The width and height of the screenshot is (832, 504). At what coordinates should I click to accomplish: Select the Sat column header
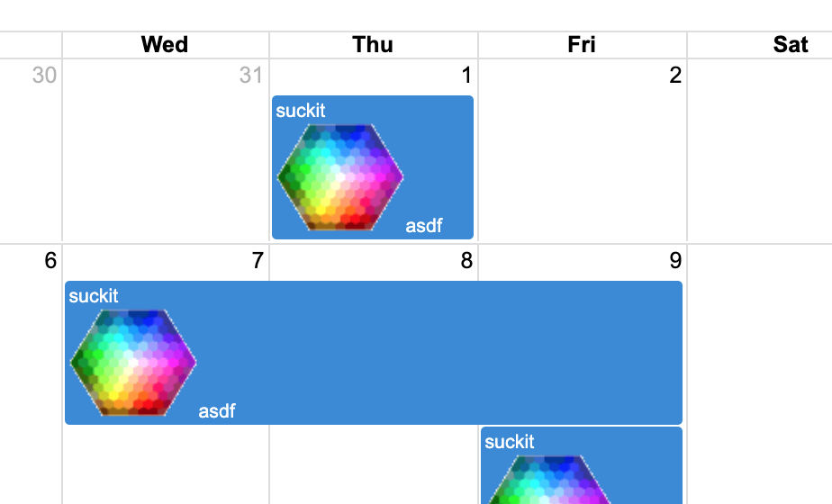(x=790, y=45)
